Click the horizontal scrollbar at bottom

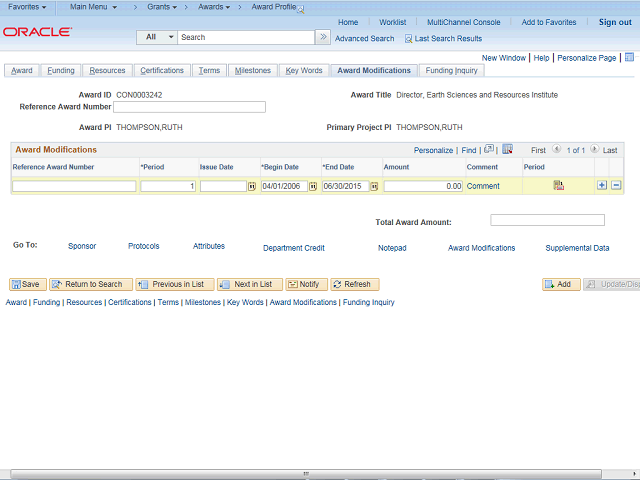coord(306,474)
